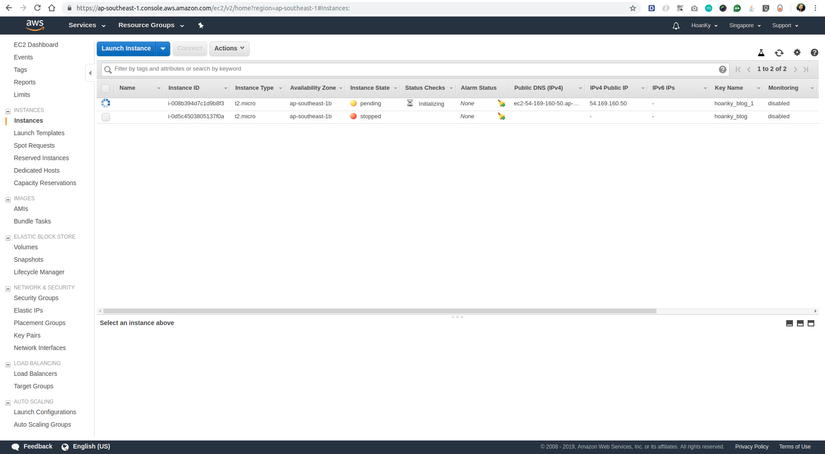This screenshot has height=454, width=825.
Task: Click the instance search filter field
Action: (x=415, y=69)
